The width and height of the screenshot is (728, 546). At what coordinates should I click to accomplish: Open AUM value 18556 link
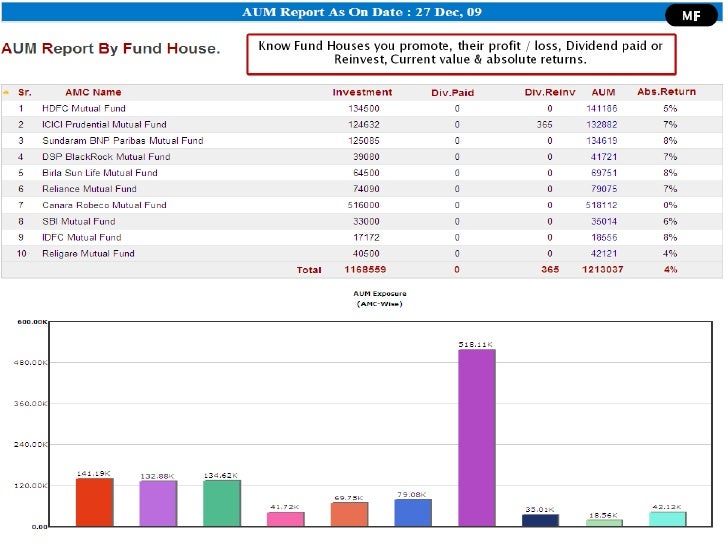604,237
